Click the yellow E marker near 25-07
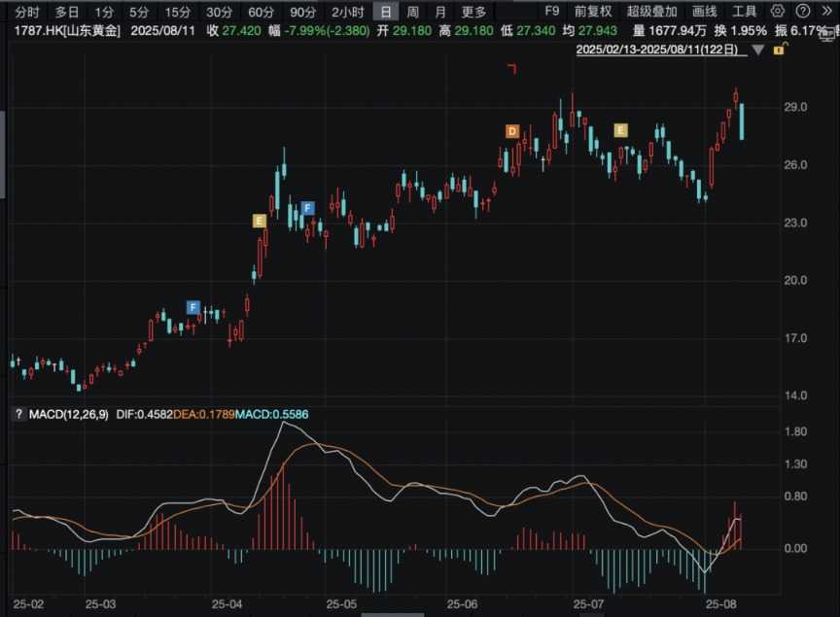This screenshot has width=840, height=617. point(620,130)
